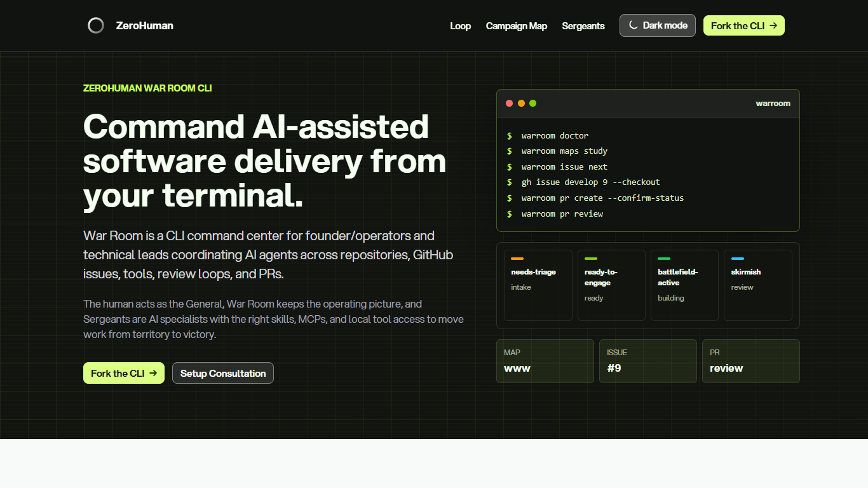Click the Setup Consultation button

pyautogui.click(x=223, y=373)
